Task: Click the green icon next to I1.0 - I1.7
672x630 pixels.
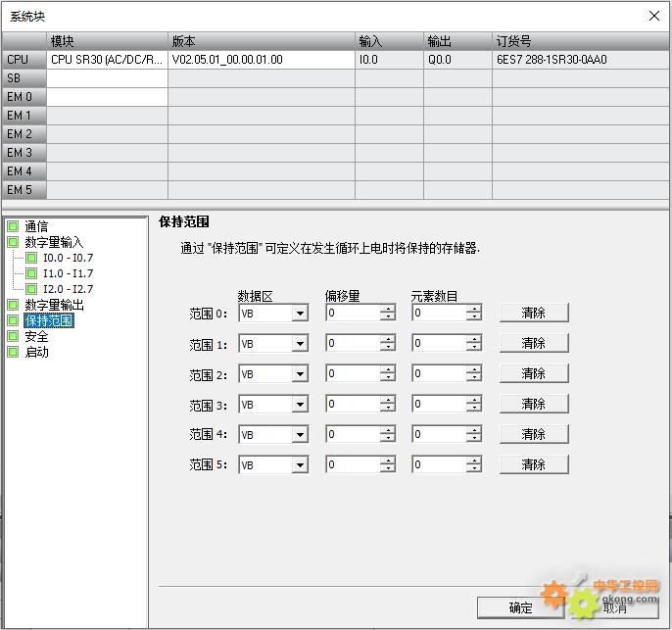Action: point(31,273)
